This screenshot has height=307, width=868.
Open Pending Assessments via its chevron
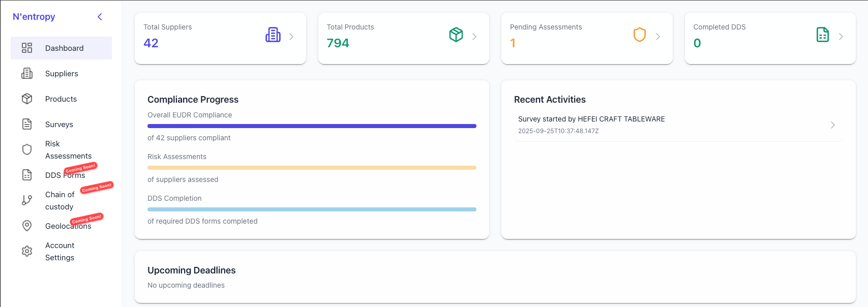[x=658, y=37]
